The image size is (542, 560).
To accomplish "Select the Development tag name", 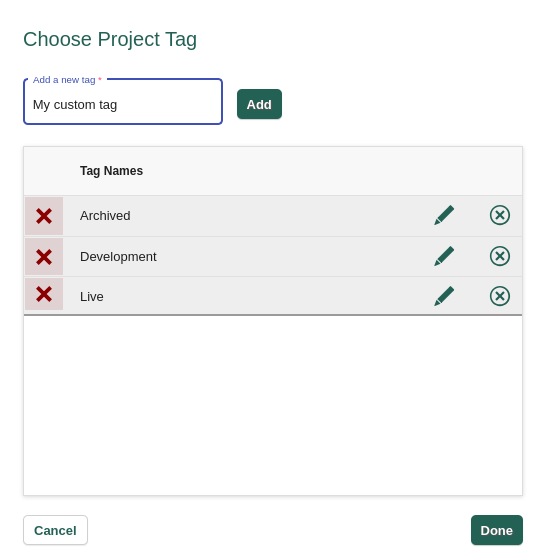I will (118, 257).
